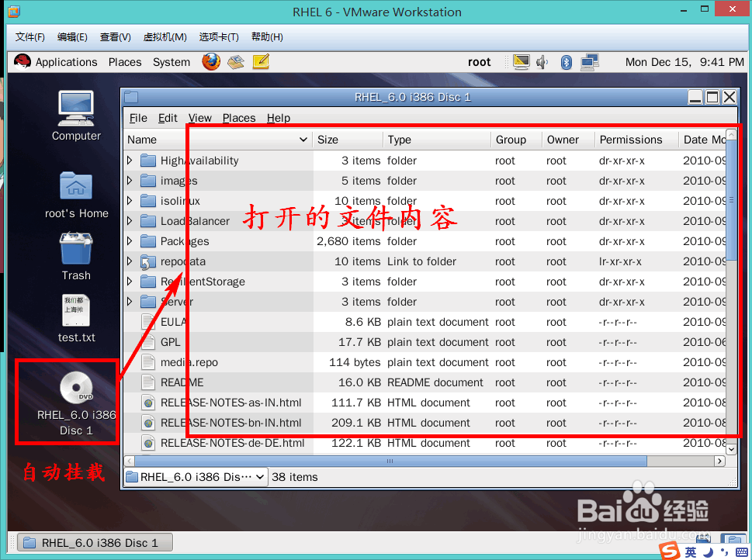
Task: Click the RELEASE-NOTES-de-DE.html file icon
Action: pyautogui.click(x=148, y=443)
